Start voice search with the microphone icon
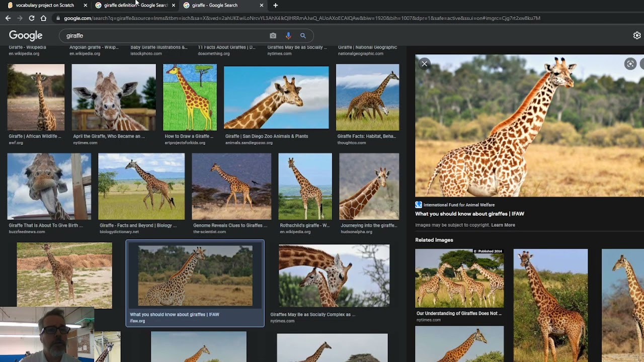The height and width of the screenshot is (362, 644). pyautogui.click(x=288, y=36)
